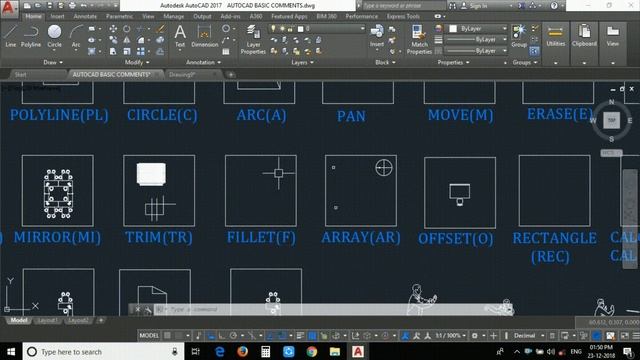Click the Print icon in quick access toolbar
The height and width of the screenshot is (360, 640).
[x=72, y=6]
